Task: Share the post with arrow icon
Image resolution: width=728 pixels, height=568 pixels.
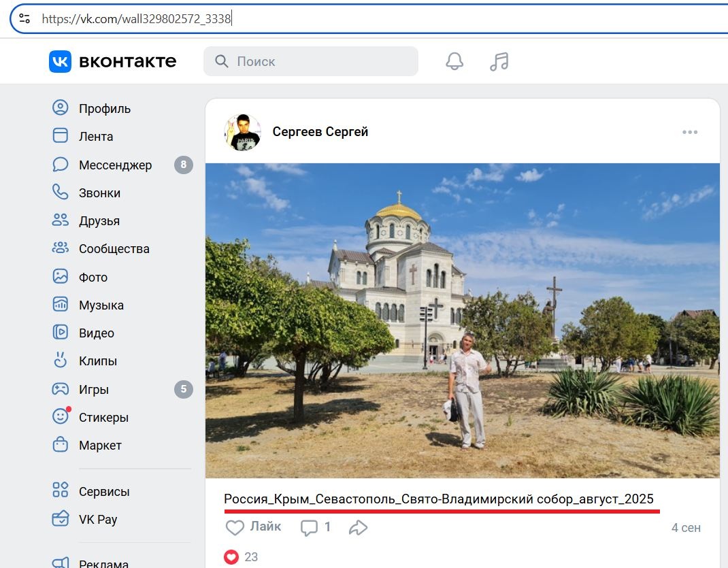Action: tap(358, 527)
